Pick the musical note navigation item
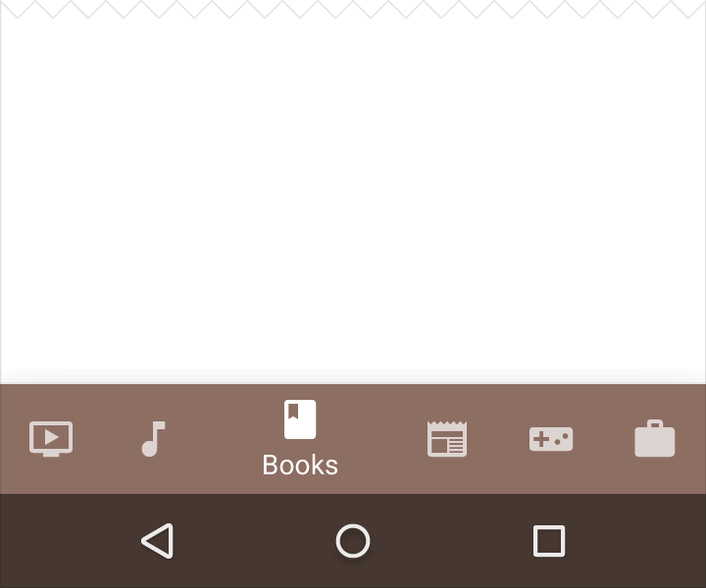 (154, 439)
